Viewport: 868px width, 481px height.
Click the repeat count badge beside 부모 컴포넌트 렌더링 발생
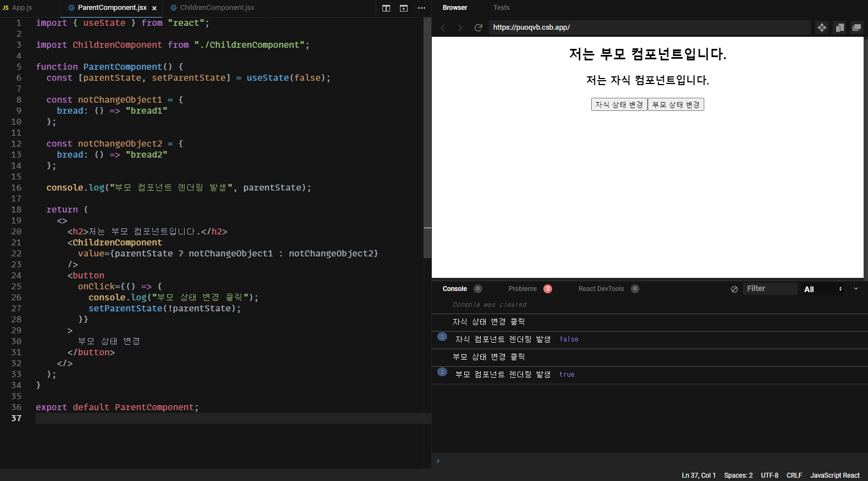(442, 372)
